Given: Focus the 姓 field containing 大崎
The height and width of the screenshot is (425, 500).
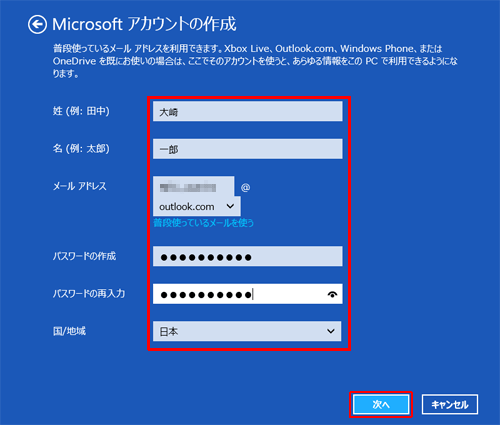Looking at the screenshot, I should point(248,111).
